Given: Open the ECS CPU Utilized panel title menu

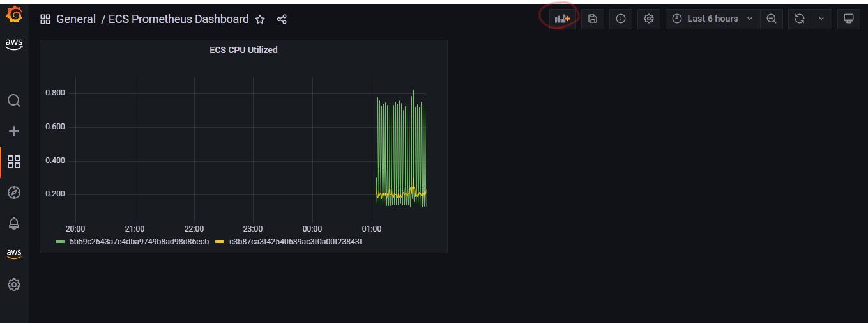Looking at the screenshot, I should pyautogui.click(x=243, y=49).
